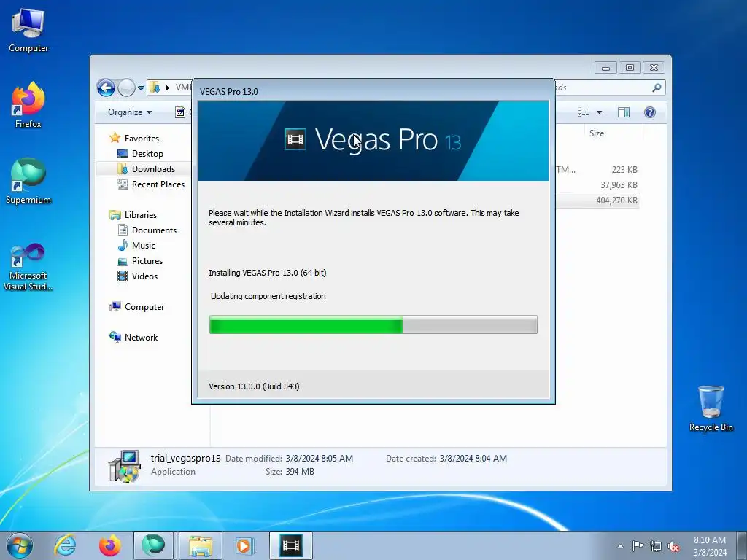747x560 pixels.
Task: Click the date created value 3/8/2024 8:04 AM
Action: [473, 459]
